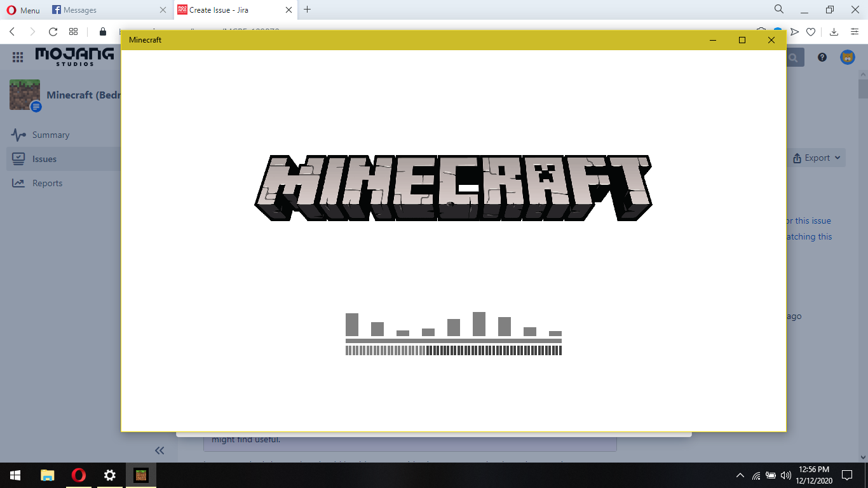Open the Summary sidebar item
Screen dimensions: 868x488
tap(50, 135)
